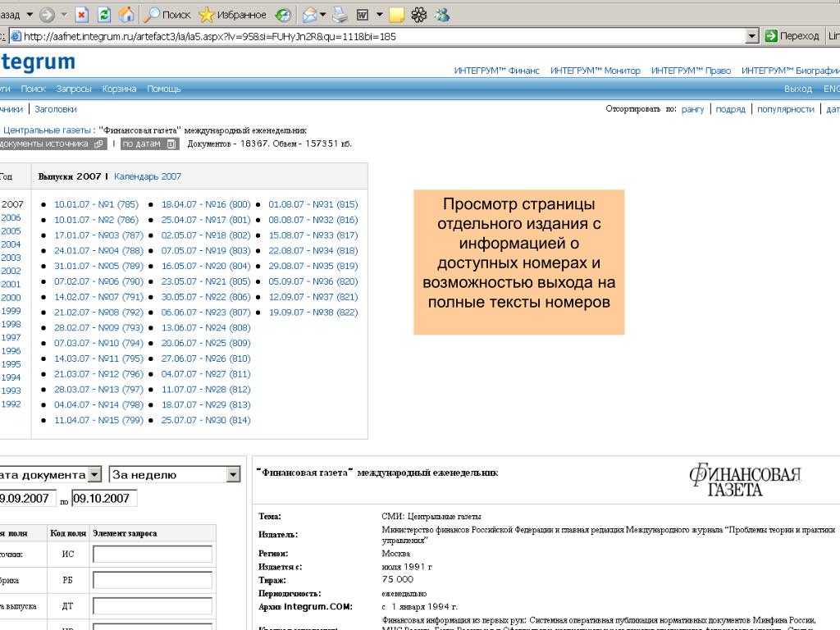This screenshot has width=840, height=630.
Task: Open Календарь 2007 link
Action: (148, 177)
